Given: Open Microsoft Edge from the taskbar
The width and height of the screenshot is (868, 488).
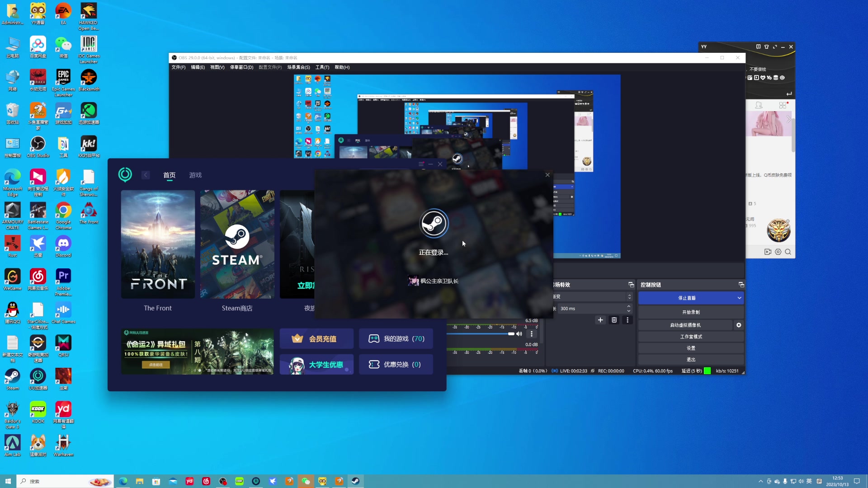Looking at the screenshot, I should tap(123, 481).
